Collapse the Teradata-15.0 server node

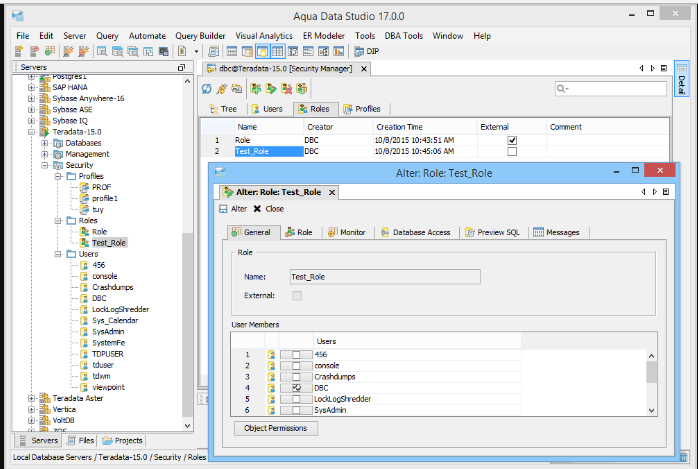pyautogui.click(x=32, y=131)
